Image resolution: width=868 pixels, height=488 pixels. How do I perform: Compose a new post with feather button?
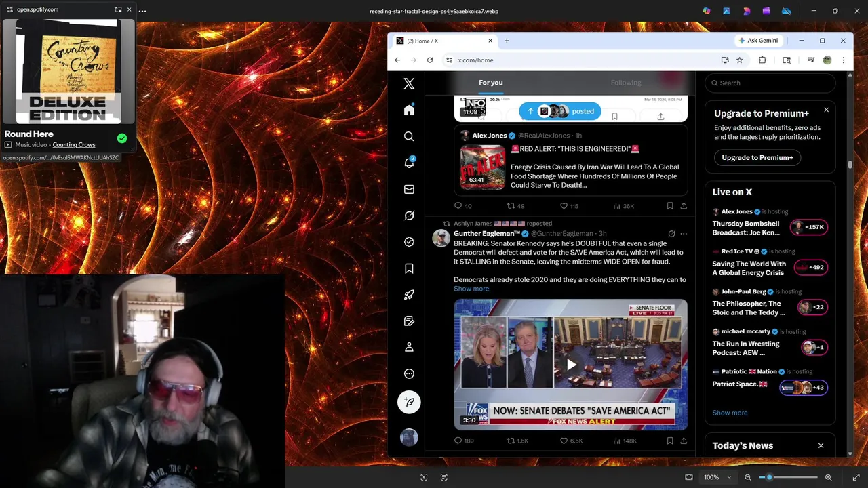coord(409,402)
